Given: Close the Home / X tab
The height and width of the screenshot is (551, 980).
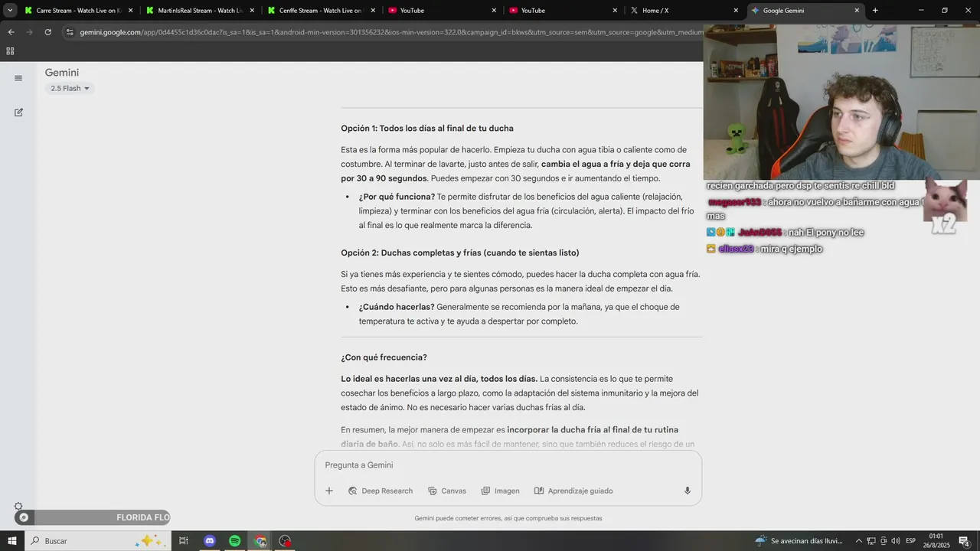Looking at the screenshot, I should click(x=736, y=11).
